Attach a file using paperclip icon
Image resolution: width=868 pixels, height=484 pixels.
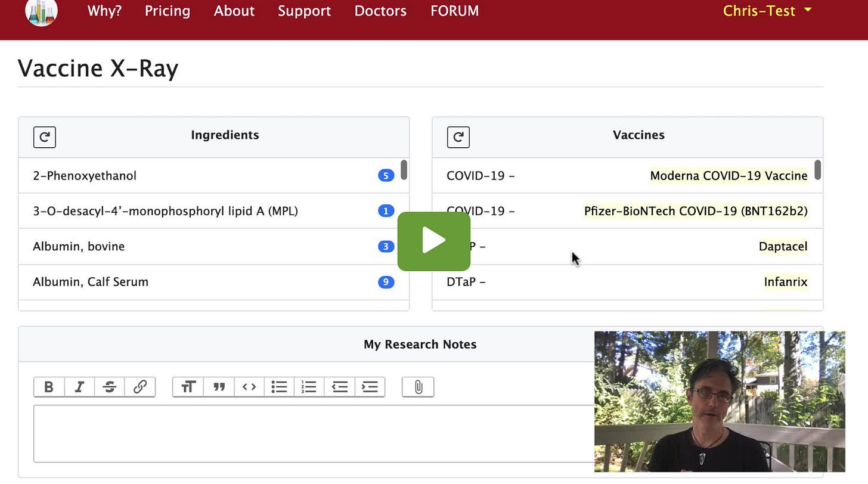tap(418, 387)
